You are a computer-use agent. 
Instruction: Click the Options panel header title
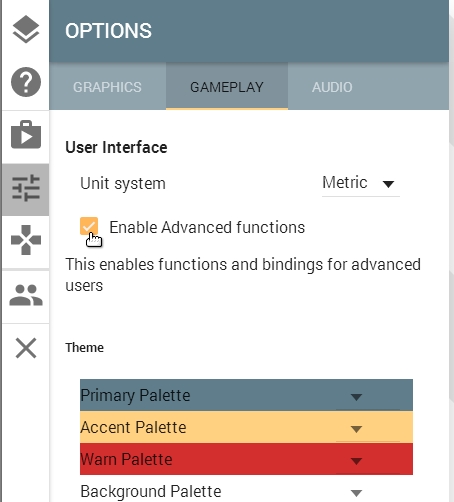point(108,31)
